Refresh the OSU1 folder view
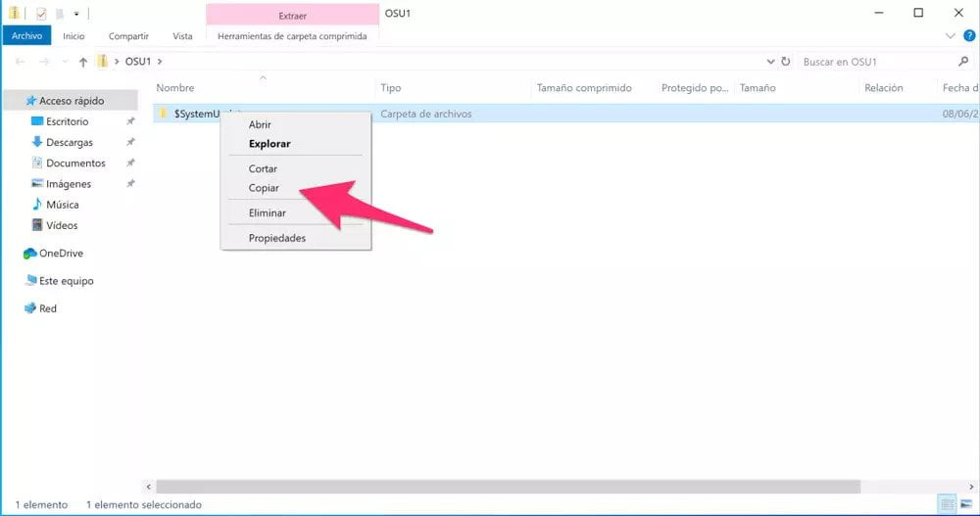980x516 pixels. (x=785, y=62)
